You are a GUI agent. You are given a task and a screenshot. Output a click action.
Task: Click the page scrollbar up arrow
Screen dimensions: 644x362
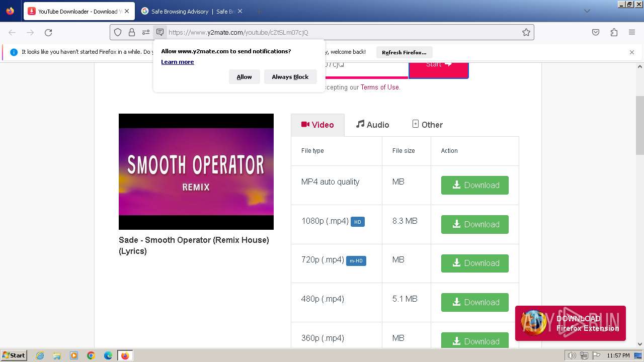(640, 67)
